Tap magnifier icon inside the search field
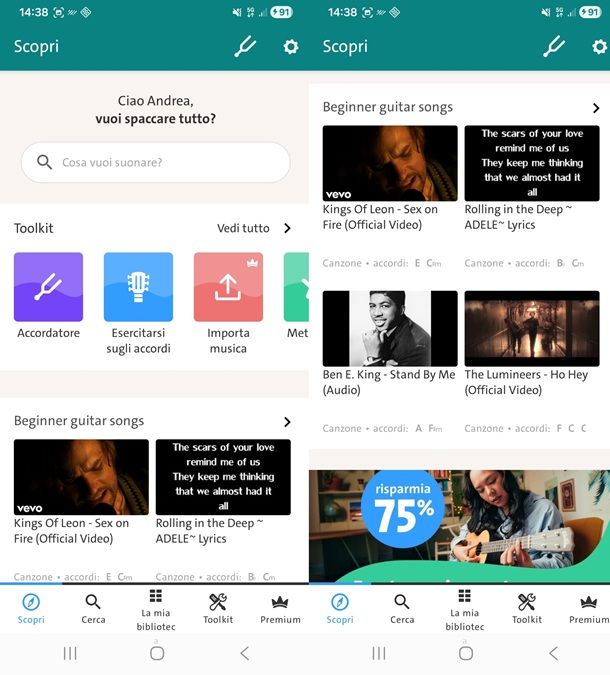610x675 pixels. point(44,162)
